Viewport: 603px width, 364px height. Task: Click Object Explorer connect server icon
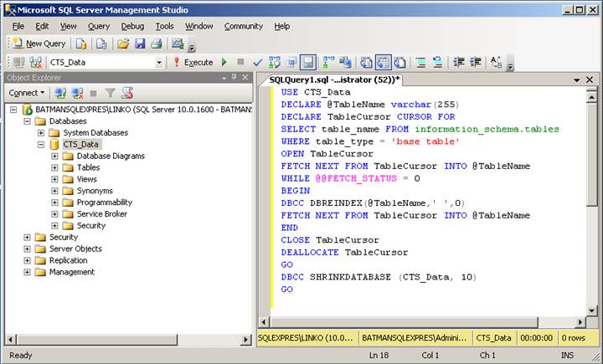click(x=60, y=93)
